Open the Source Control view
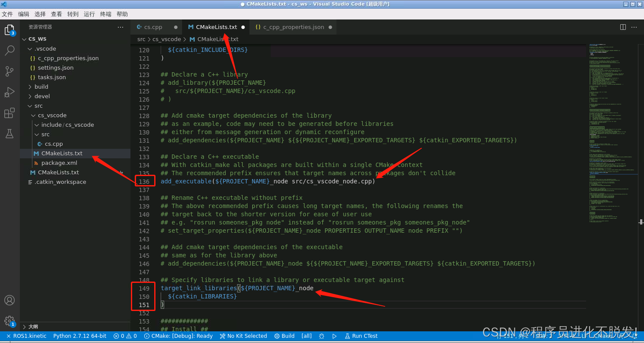The height and width of the screenshot is (343, 644). coord(10,71)
